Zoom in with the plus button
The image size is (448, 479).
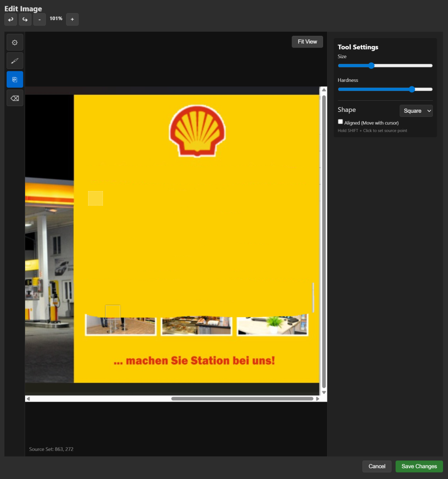click(72, 20)
